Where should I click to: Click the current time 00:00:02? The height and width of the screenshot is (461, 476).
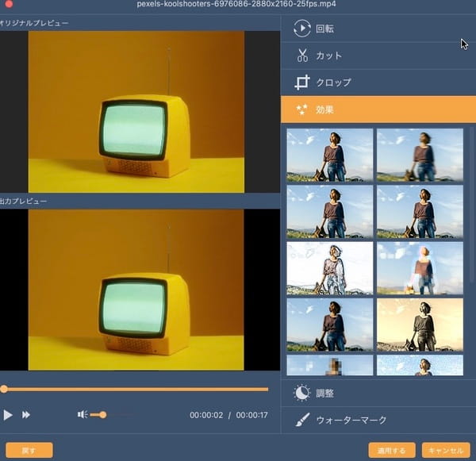tap(206, 415)
